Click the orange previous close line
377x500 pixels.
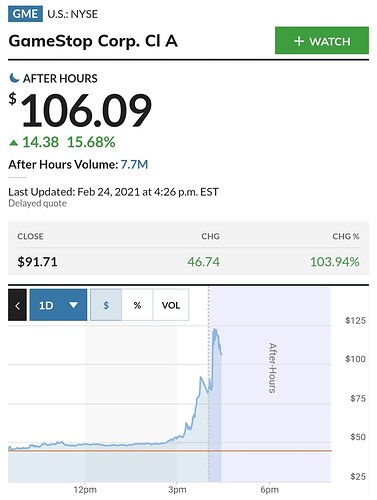point(170,451)
